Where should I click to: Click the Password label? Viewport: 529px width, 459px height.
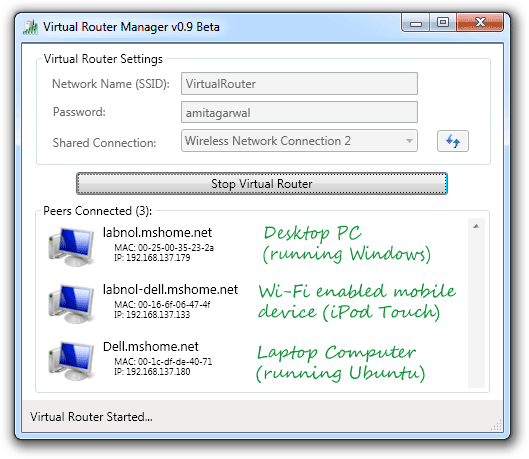(79, 112)
